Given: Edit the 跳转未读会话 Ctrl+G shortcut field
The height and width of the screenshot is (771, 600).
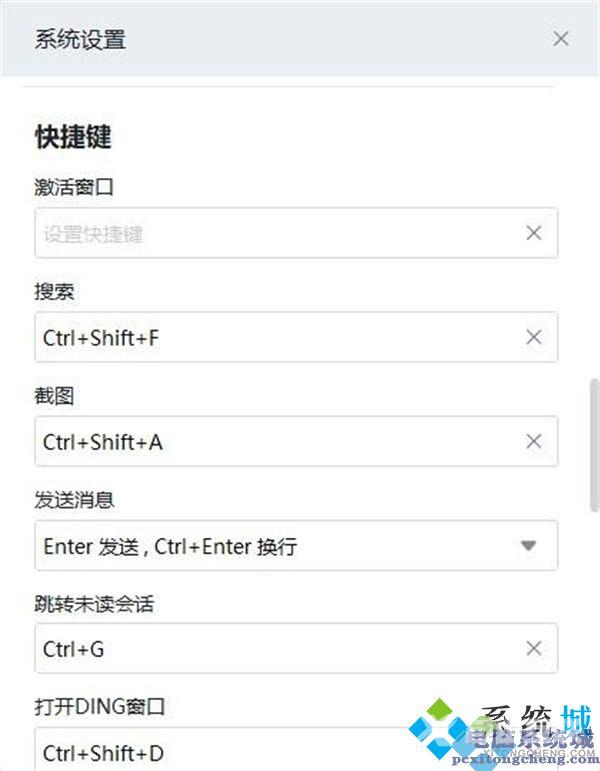Looking at the screenshot, I should click(x=270, y=649).
